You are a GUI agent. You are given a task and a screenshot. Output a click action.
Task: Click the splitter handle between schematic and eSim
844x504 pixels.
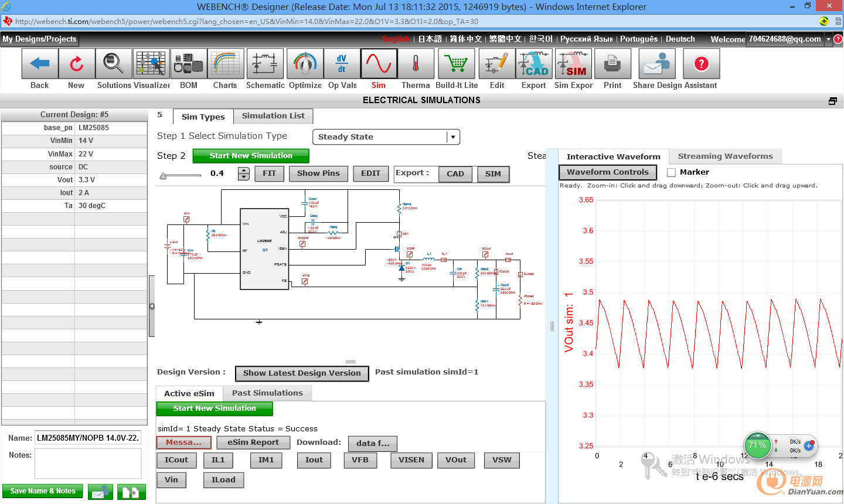(350, 362)
